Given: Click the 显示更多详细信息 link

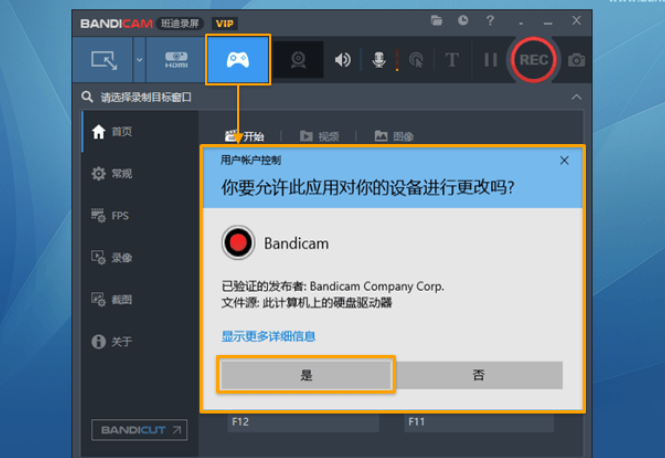Looking at the screenshot, I should [x=268, y=336].
